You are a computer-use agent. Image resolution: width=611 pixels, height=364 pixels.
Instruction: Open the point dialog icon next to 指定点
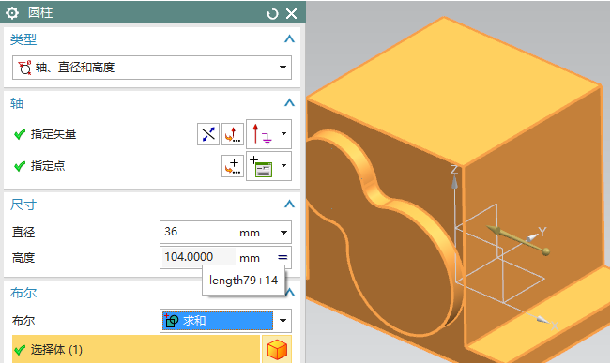233,166
